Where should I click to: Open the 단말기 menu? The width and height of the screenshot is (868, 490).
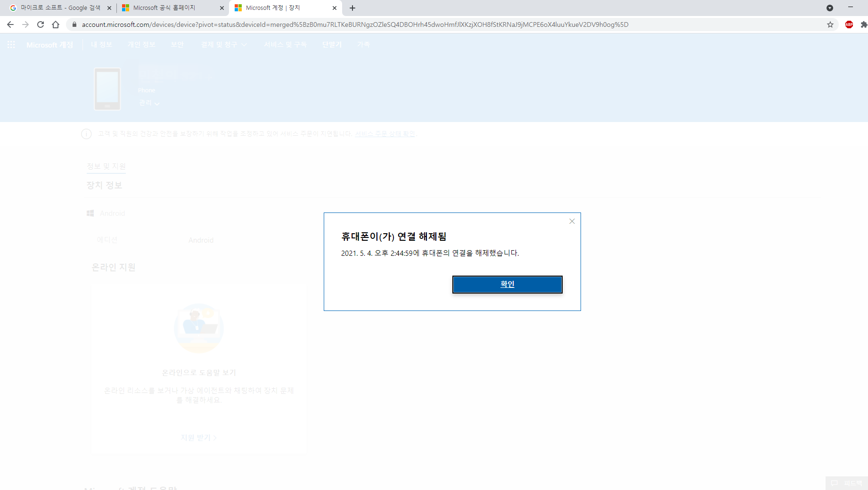click(x=332, y=44)
